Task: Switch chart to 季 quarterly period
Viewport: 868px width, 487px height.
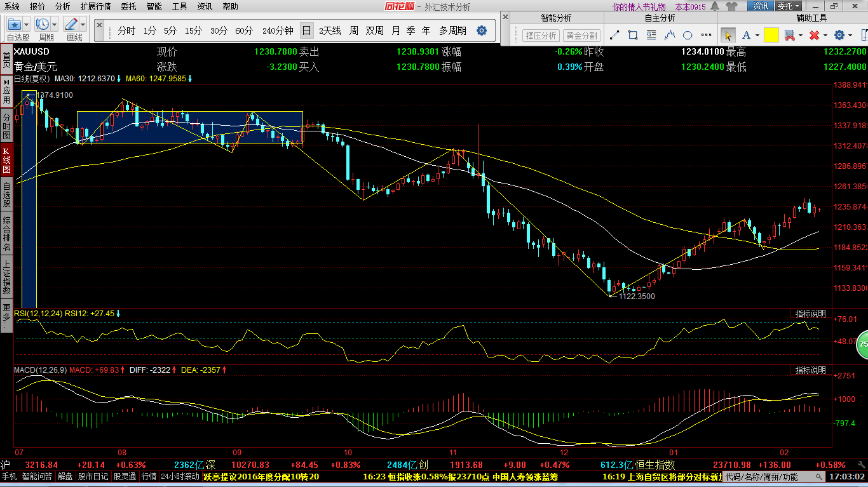Action: (411, 30)
